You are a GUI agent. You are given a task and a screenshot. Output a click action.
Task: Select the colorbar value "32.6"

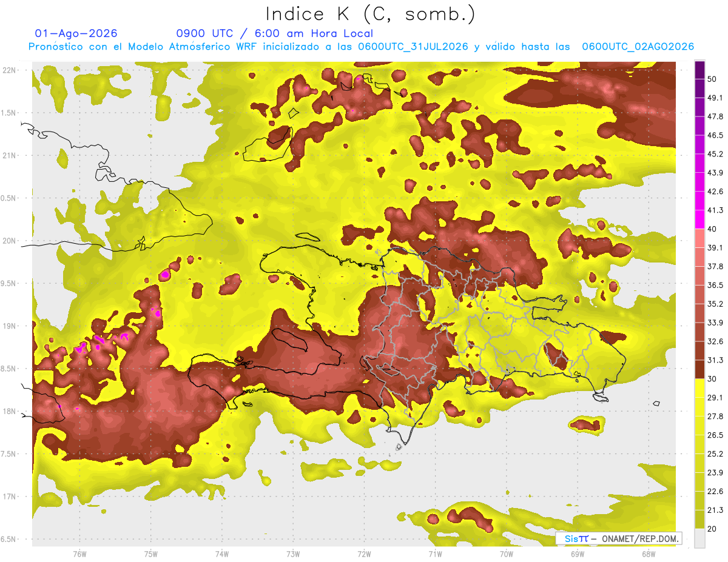pyautogui.click(x=715, y=341)
